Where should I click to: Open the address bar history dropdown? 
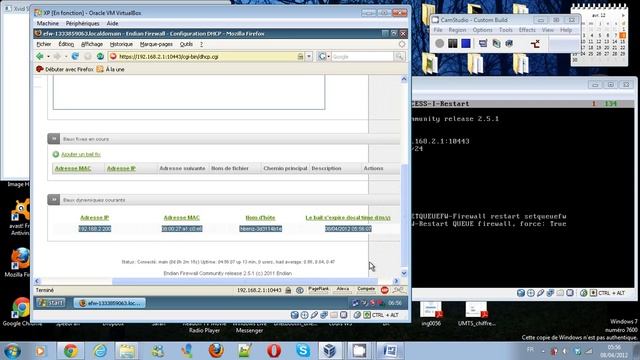pyautogui.click(x=309, y=57)
